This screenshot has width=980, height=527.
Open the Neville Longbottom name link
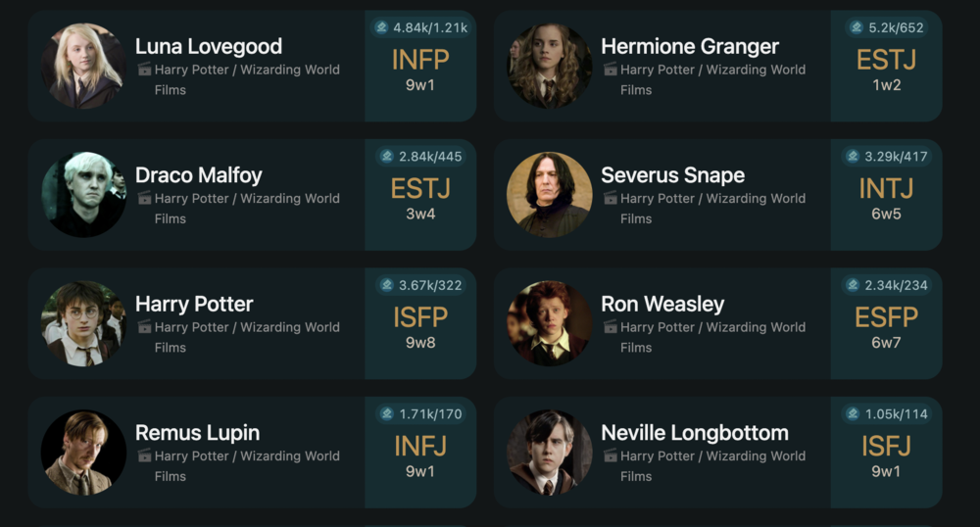[694, 432]
